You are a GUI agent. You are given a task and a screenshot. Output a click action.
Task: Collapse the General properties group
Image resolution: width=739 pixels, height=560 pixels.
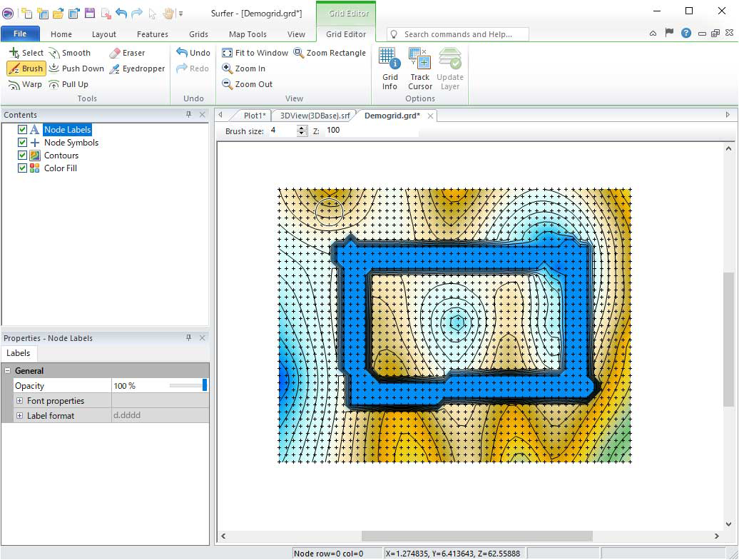(x=8, y=371)
